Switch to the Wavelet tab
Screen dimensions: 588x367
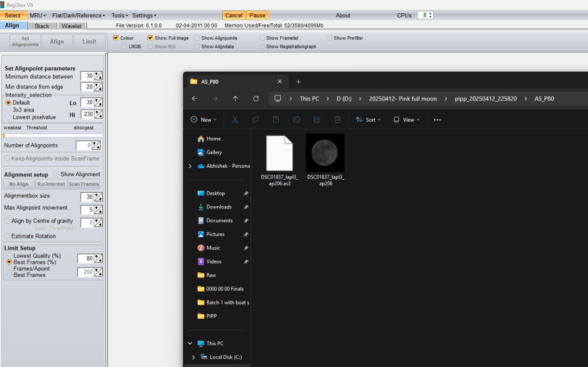pos(72,26)
